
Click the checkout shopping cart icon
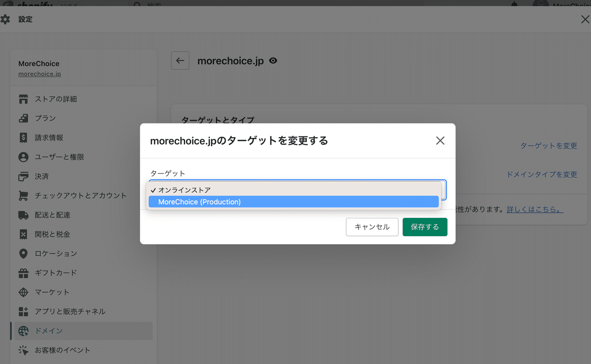(23, 195)
